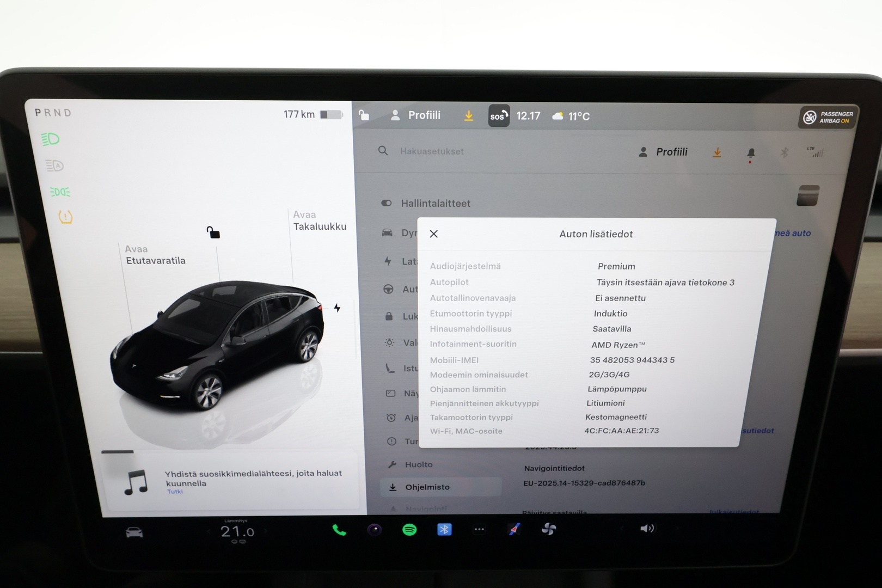The height and width of the screenshot is (588, 882).
Task: Click the Huolto wrench icon in settings sidebar
Action: coord(391,464)
